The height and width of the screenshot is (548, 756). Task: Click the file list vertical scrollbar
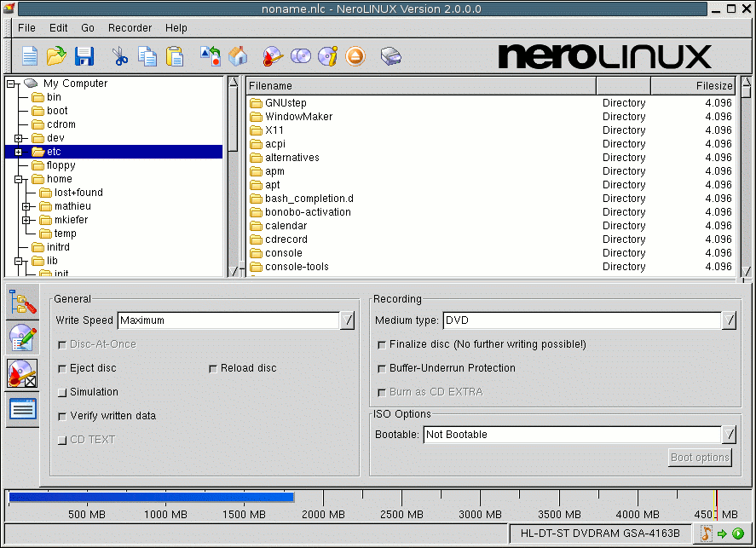coord(746,176)
